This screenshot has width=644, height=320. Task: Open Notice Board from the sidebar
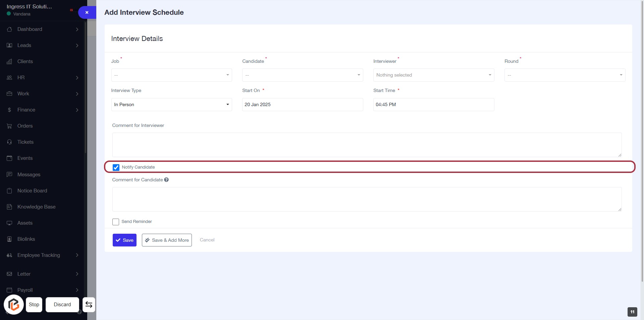tap(32, 191)
